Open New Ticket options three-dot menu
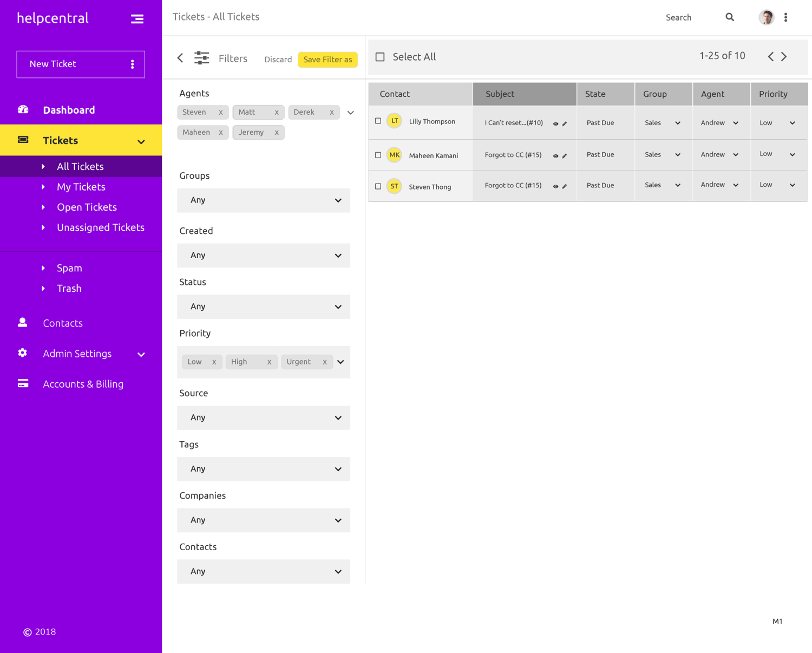The height and width of the screenshot is (653, 812). click(133, 64)
